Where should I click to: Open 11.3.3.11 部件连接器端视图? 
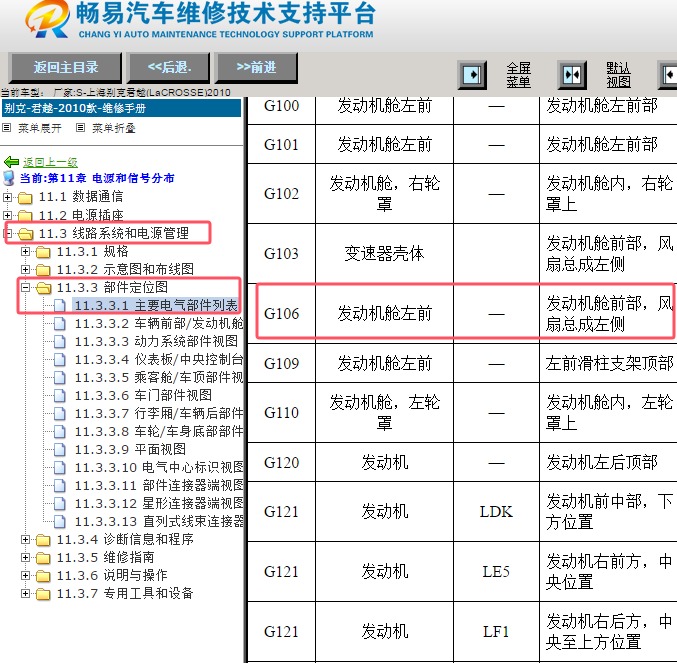(158, 485)
